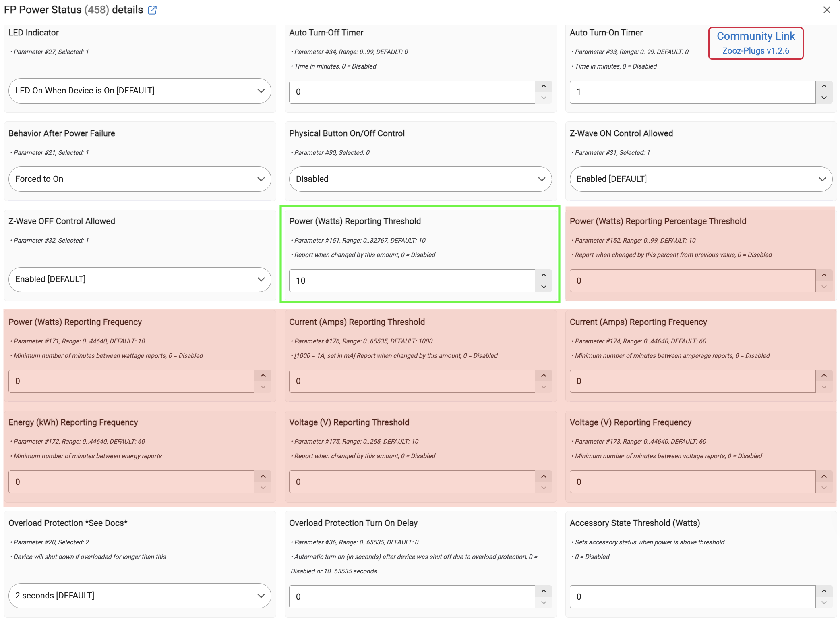Increment Current Amps Reporting Threshold
This screenshot has height=623, width=840.
(x=544, y=376)
